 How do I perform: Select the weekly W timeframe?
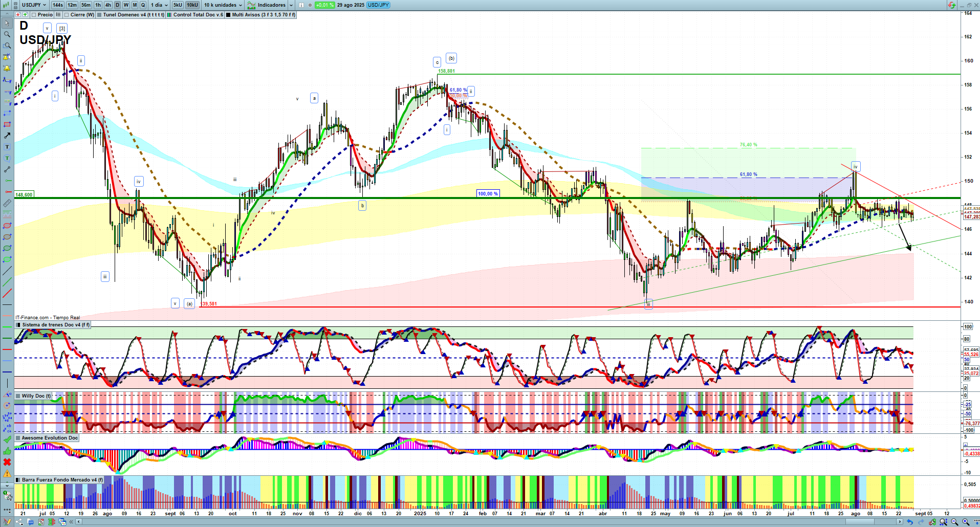[126, 5]
